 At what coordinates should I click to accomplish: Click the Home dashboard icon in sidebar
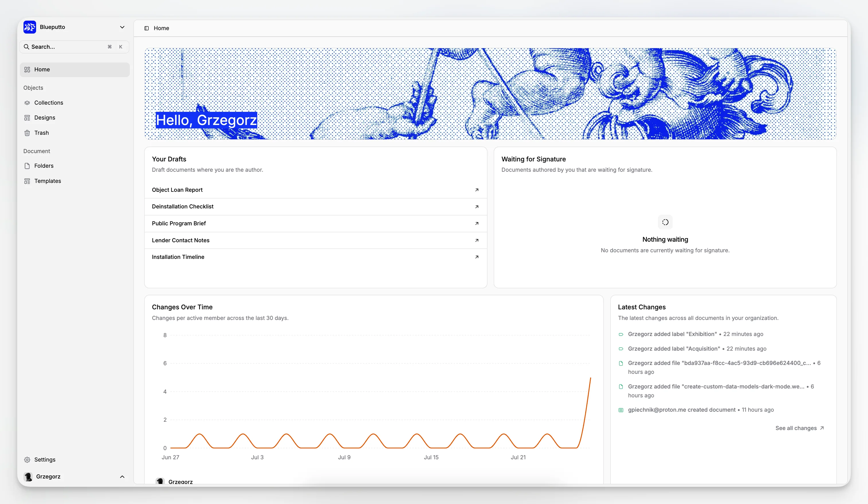27,69
